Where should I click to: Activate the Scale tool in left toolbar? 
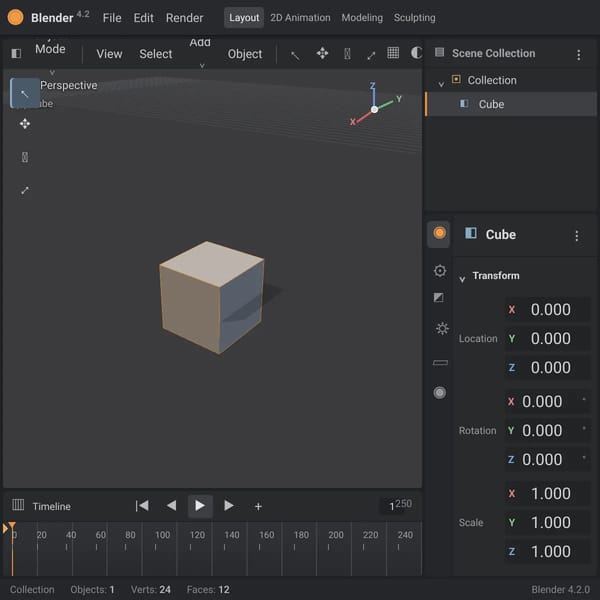(x=25, y=190)
